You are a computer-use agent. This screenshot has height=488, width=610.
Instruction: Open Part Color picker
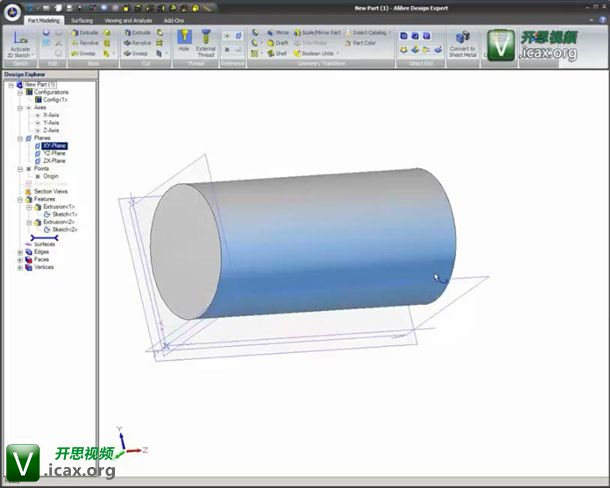360,43
